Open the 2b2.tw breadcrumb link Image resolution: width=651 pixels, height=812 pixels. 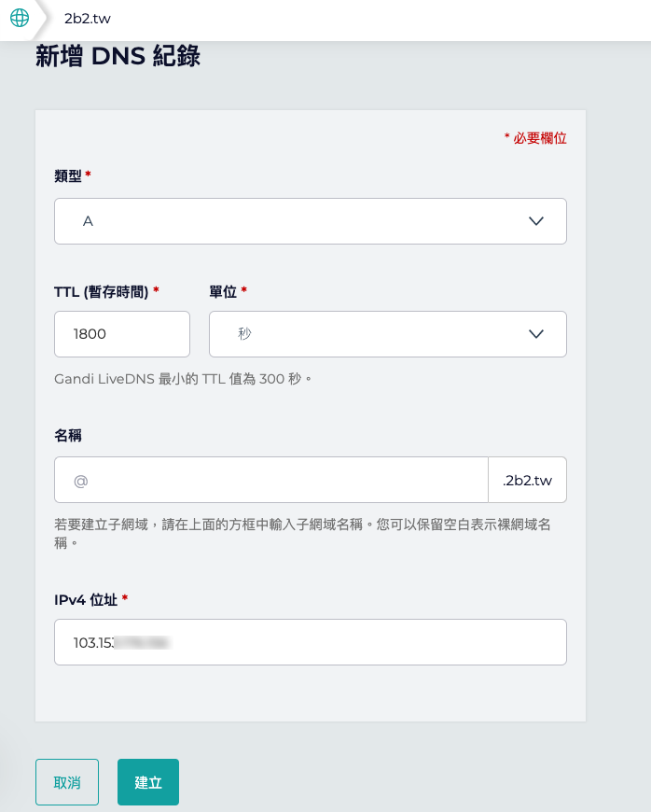(88, 19)
